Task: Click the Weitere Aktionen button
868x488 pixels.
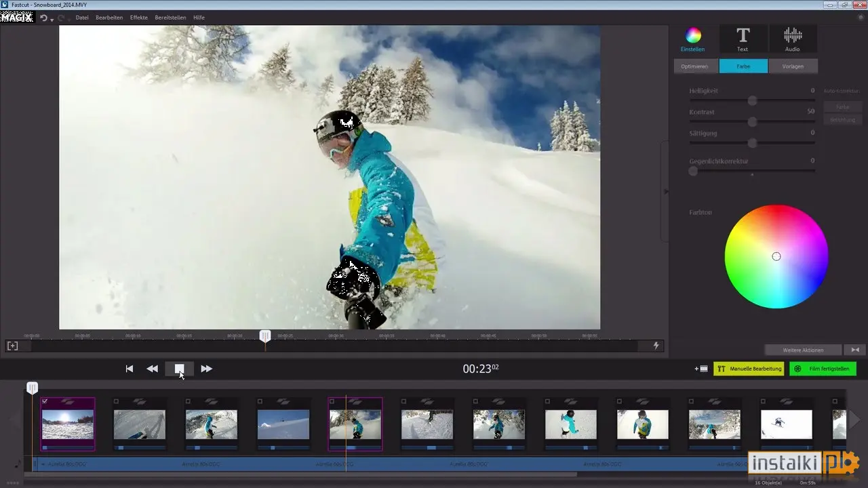Action: click(803, 350)
